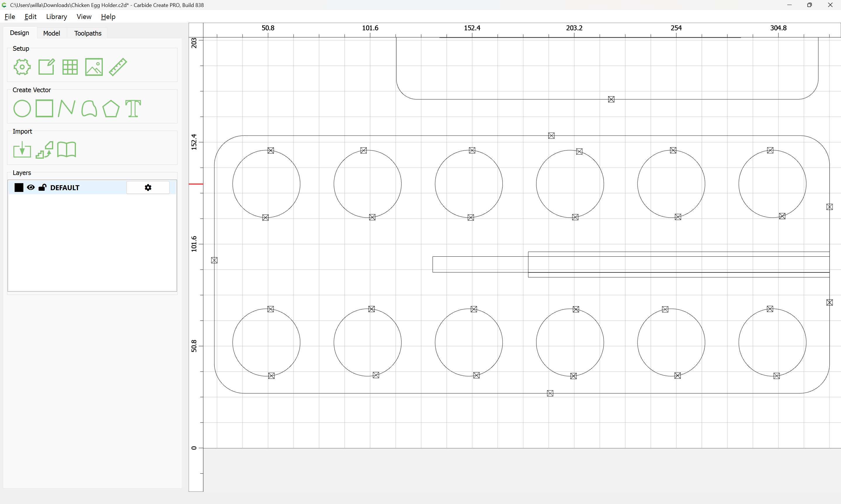Screen dimensions: 841x504
Task: Open the View menu
Action: (84, 17)
